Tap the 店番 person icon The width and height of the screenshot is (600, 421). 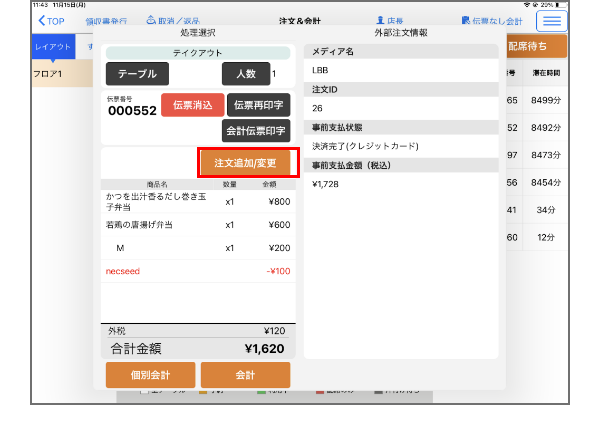click(380, 20)
